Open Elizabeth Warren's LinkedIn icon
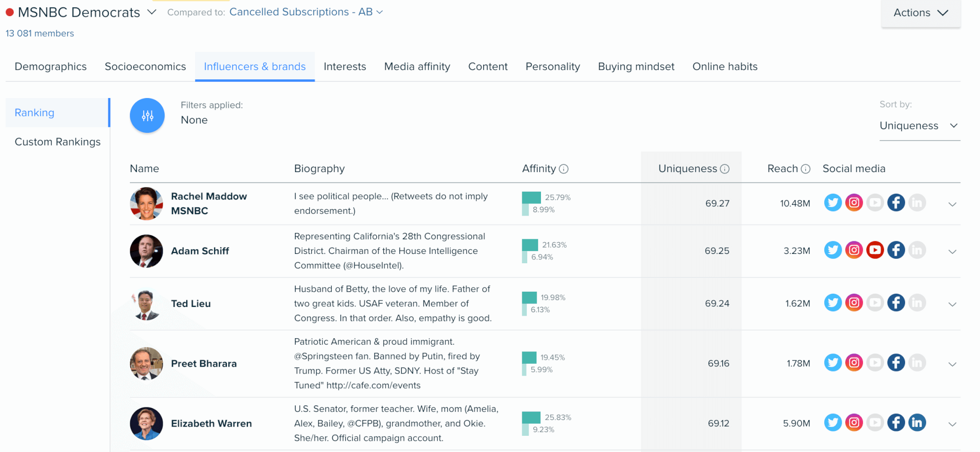The image size is (980, 452). (917, 422)
